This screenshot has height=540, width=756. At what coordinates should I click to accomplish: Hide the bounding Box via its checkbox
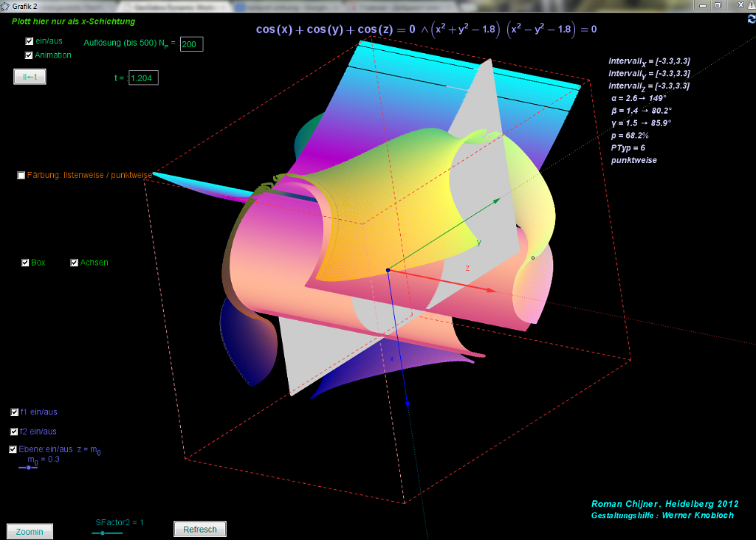(x=25, y=263)
